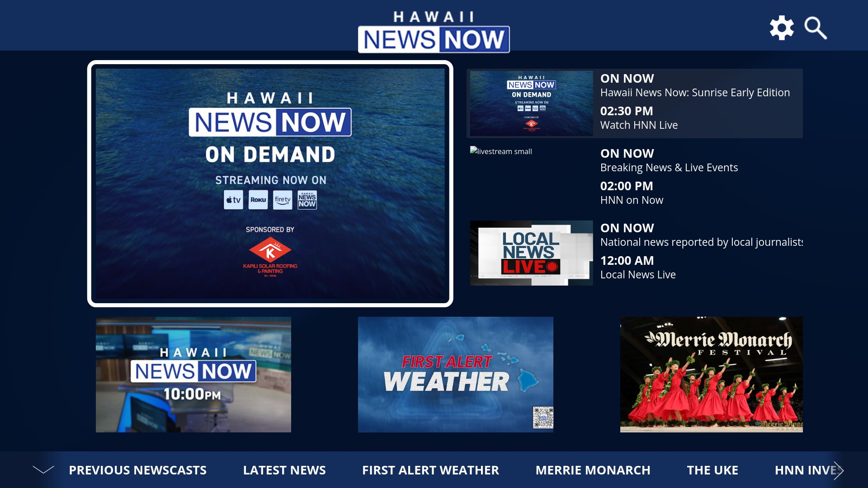
Task: Select the Breaking News & Live Events program
Action: (669, 168)
